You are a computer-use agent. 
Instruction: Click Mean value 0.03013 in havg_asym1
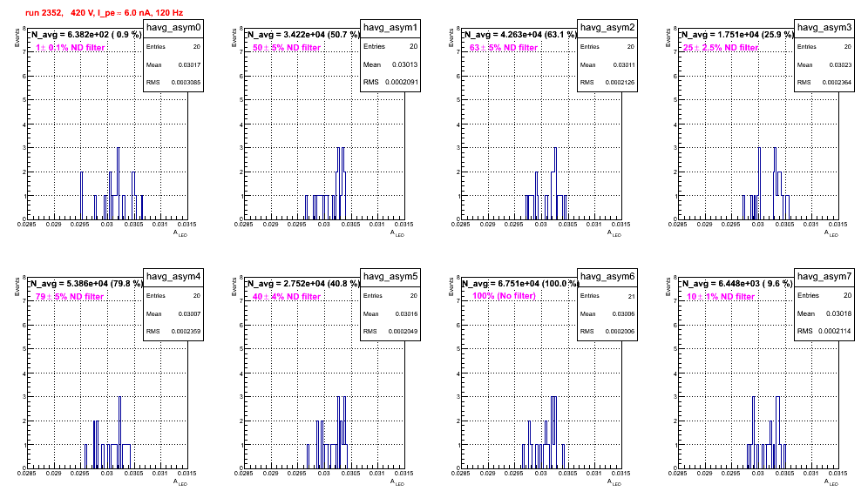click(404, 64)
